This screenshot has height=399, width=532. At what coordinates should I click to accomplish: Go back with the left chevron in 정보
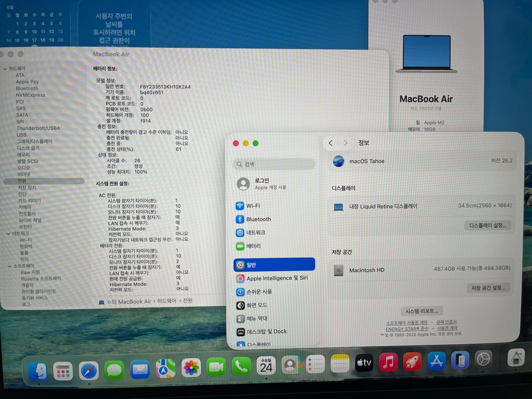coord(331,143)
